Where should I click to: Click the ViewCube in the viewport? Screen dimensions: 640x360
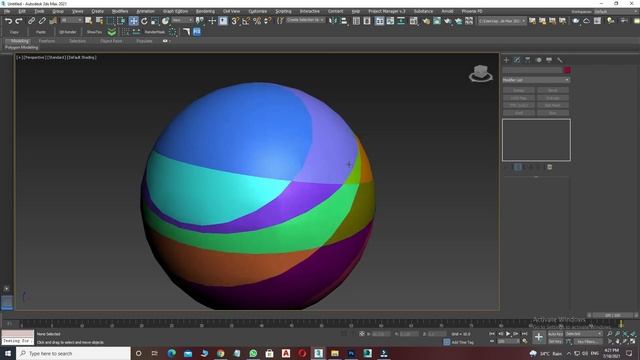pos(480,73)
